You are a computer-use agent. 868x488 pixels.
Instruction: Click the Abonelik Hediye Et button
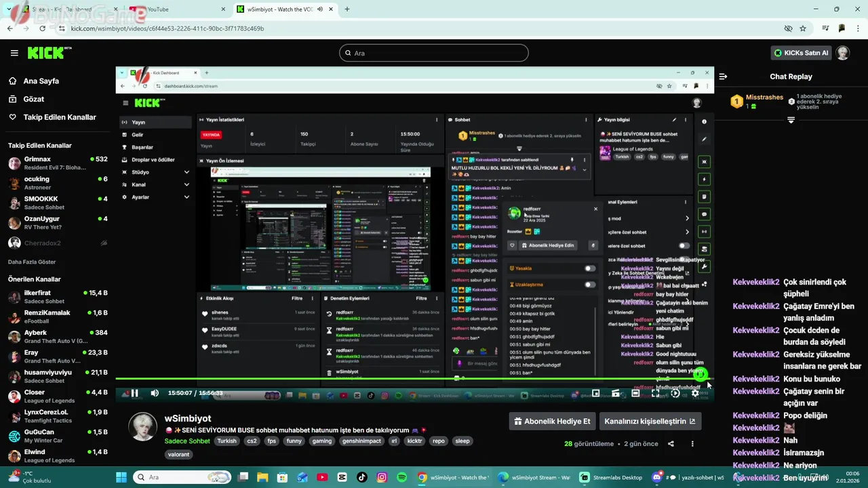pyautogui.click(x=553, y=421)
